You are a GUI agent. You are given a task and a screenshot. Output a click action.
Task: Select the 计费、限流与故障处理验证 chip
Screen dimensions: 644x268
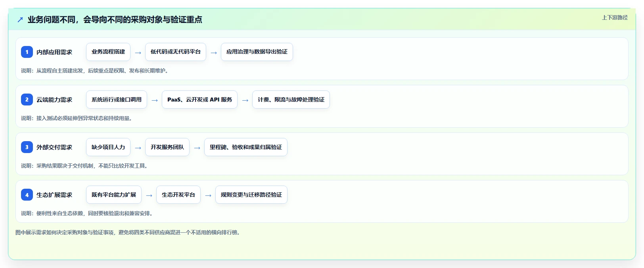[291, 100]
